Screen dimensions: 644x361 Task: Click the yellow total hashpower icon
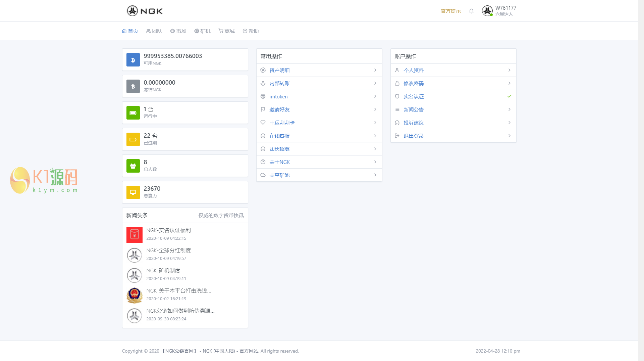click(133, 192)
